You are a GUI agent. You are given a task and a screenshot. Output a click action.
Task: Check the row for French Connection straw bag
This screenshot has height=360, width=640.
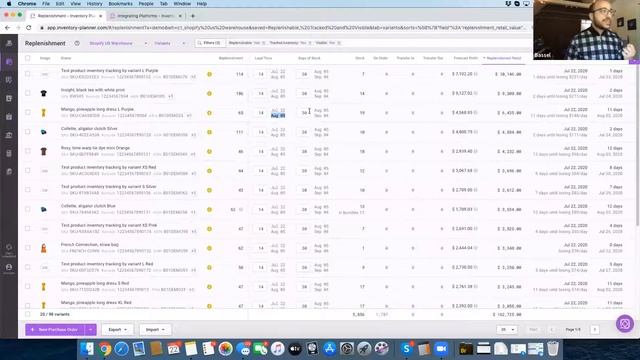[x=28, y=248]
